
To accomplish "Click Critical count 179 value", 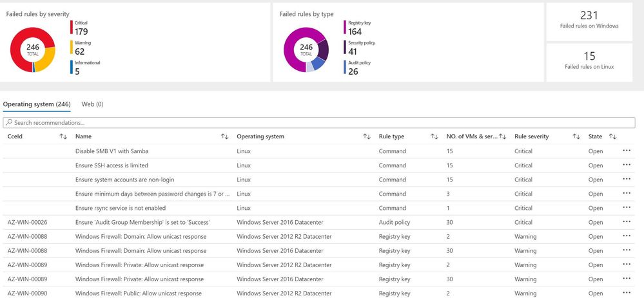I will point(81,32).
